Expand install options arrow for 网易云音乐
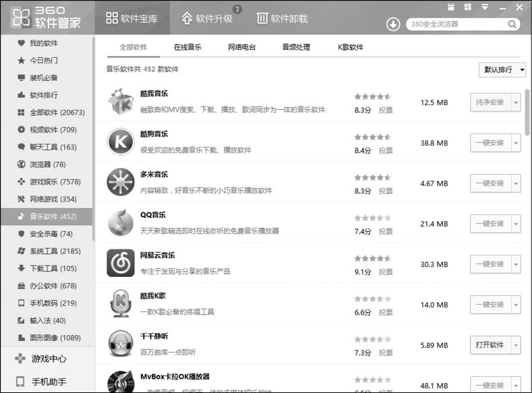Viewport: 532px width, 393px height. point(516,264)
